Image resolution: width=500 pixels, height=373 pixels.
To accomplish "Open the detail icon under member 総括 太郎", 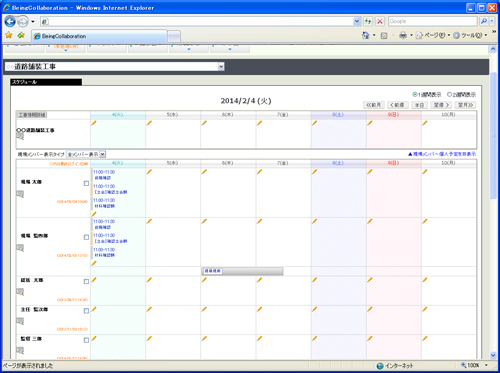I will [20, 292].
